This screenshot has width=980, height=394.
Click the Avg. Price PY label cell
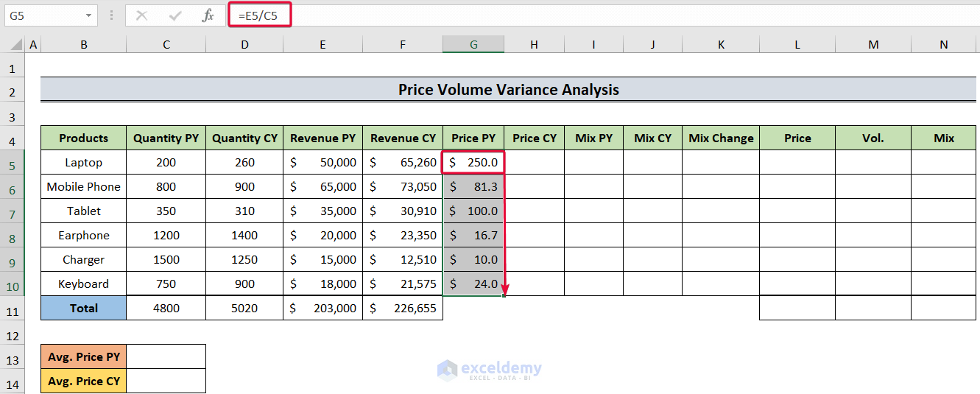(84, 357)
